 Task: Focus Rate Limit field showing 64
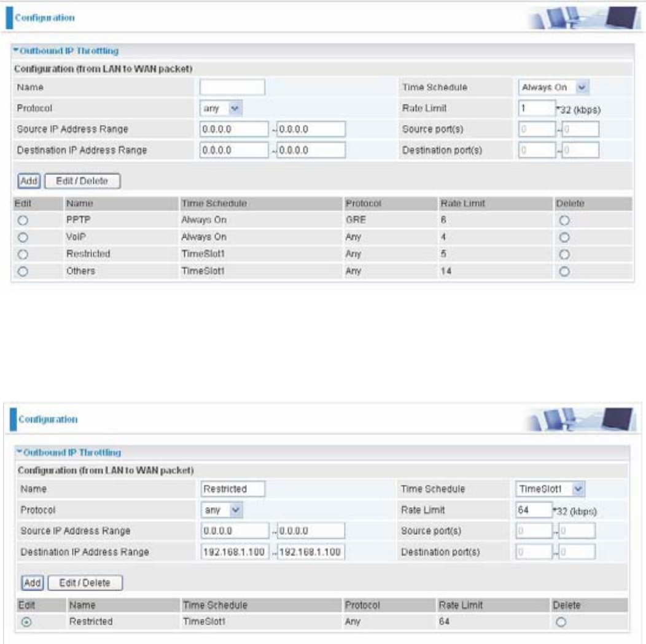click(534, 510)
